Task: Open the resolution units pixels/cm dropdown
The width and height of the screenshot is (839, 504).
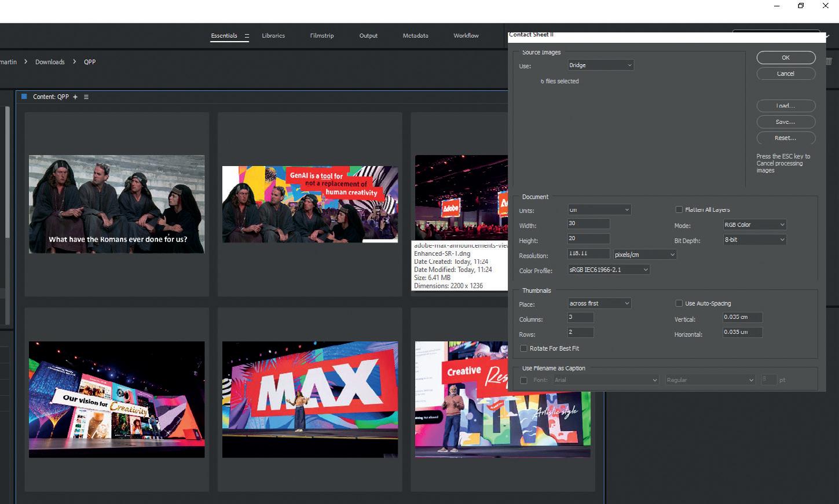Action: coord(644,255)
